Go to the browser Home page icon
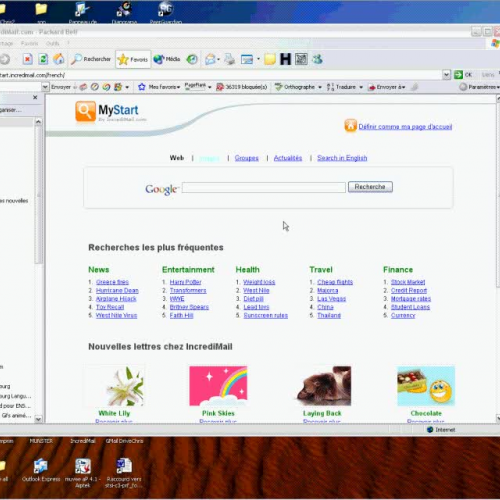This screenshot has width=500, height=500. tap(59, 59)
